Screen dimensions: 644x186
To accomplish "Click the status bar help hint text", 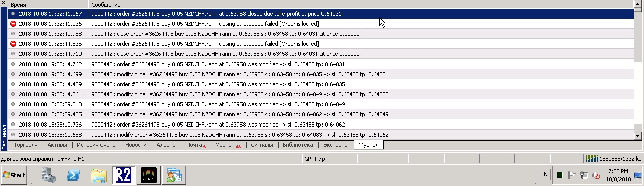I will click(x=42, y=159).
